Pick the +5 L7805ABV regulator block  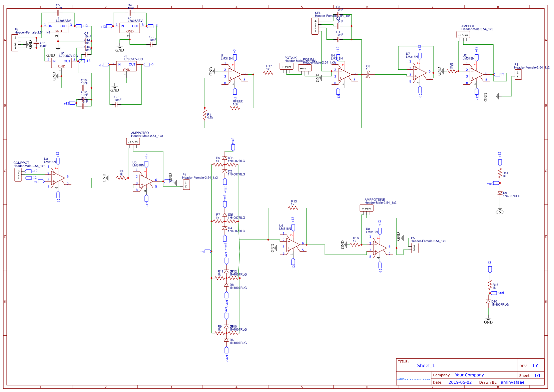click(129, 28)
